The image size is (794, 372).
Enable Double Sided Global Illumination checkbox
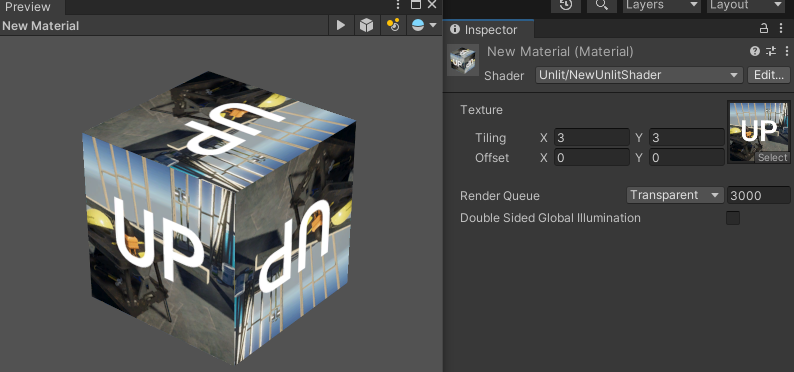pos(733,218)
